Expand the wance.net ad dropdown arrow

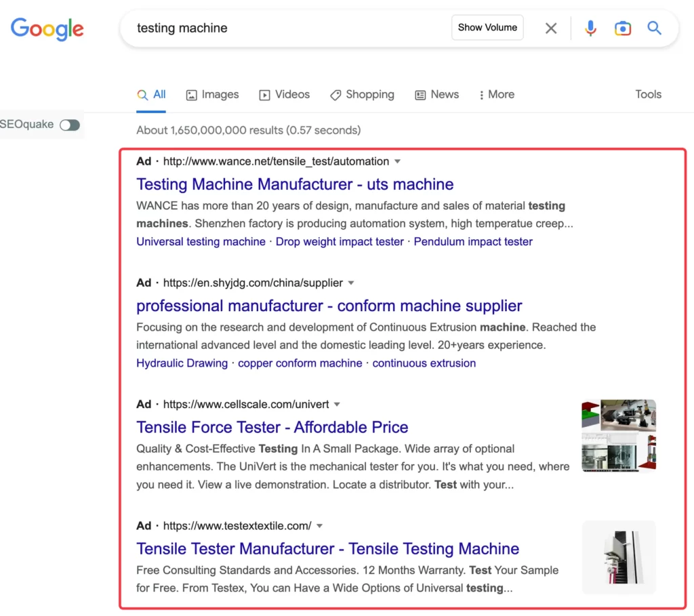point(397,161)
